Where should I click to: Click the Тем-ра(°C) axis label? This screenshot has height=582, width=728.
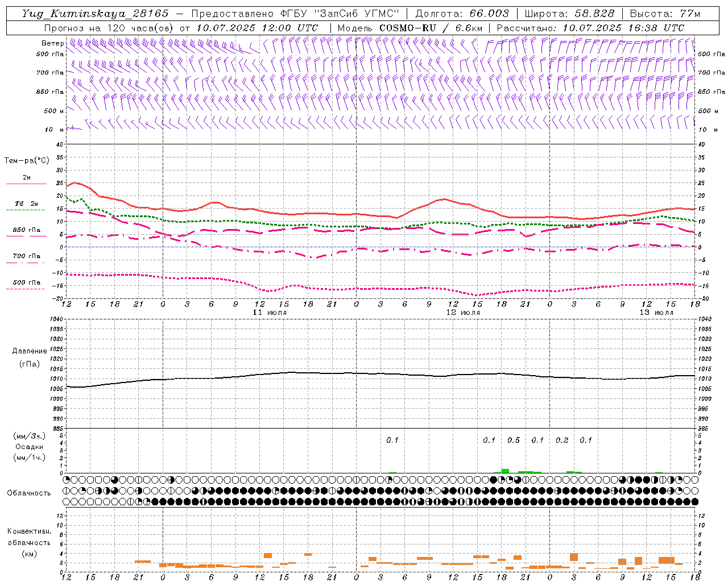point(27,161)
